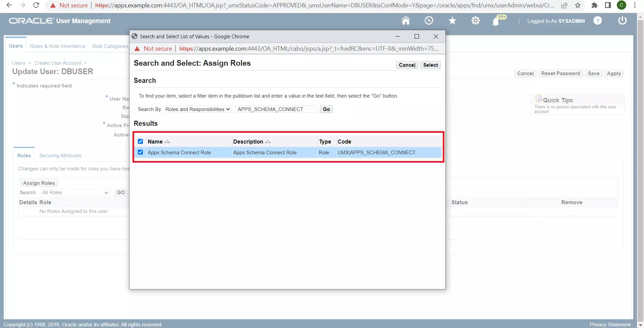Open the All Roles dropdown under Assign Roles
The height and width of the screenshot is (328, 644).
pyautogui.click(x=74, y=192)
